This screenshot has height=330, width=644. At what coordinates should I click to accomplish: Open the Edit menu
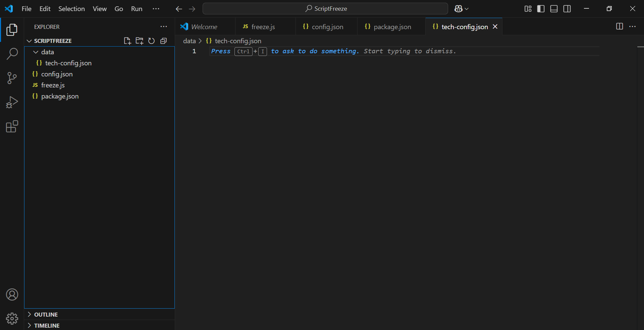pos(45,9)
